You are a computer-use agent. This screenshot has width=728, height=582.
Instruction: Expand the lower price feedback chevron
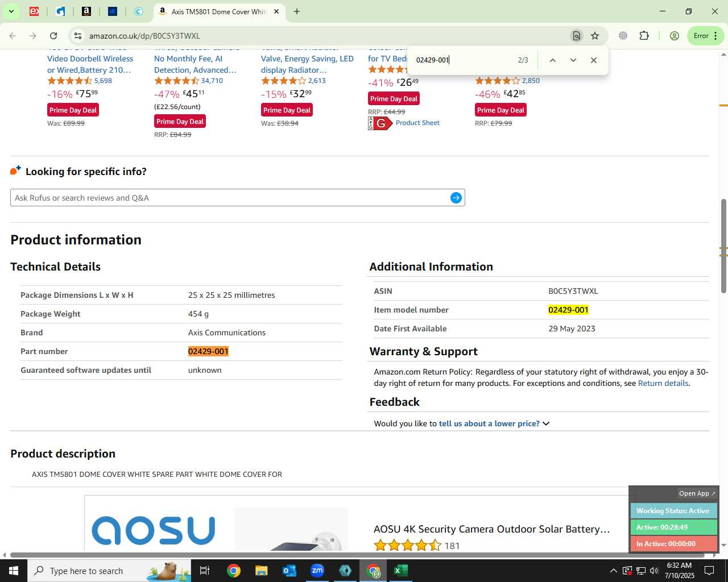(x=546, y=423)
